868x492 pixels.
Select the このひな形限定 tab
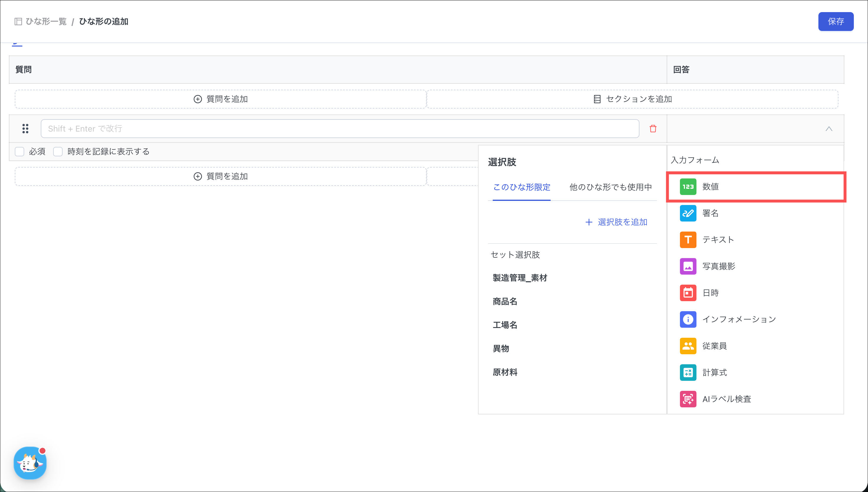[x=521, y=187]
